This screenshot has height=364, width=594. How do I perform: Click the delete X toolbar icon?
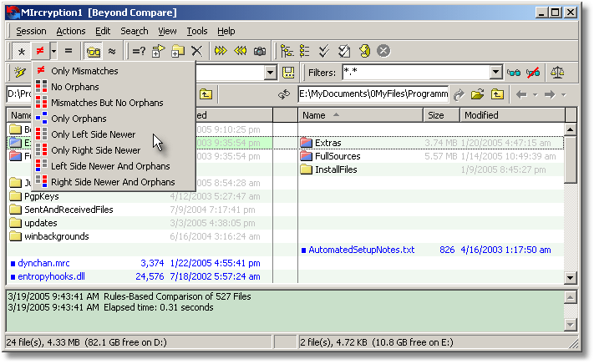196,51
